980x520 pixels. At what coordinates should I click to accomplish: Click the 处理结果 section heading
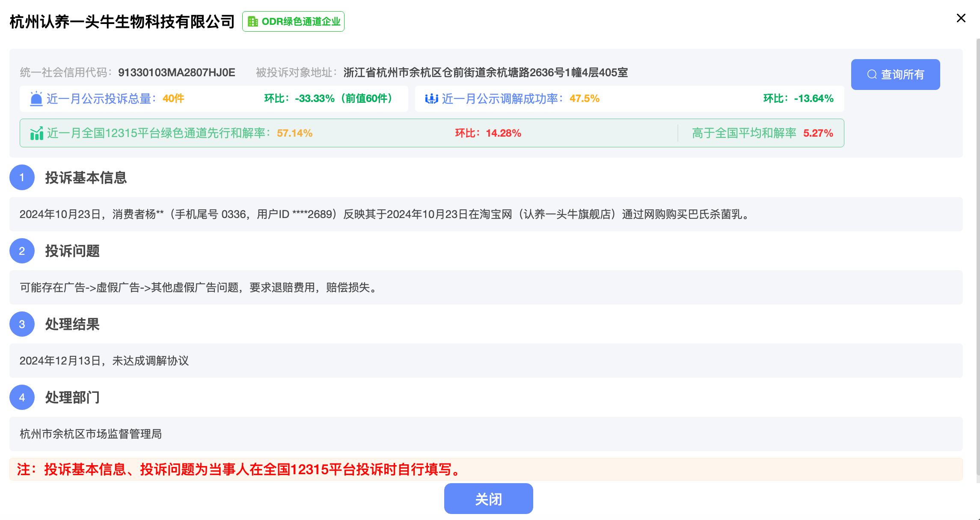[x=72, y=324]
